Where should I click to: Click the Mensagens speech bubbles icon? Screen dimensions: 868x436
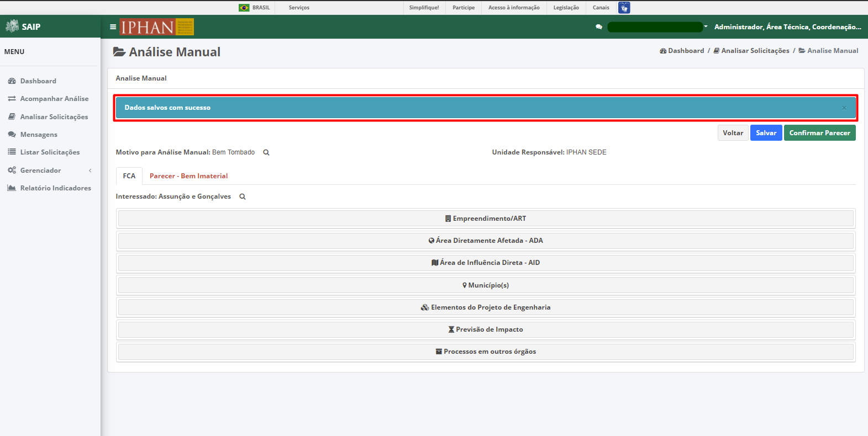[x=12, y=135]
